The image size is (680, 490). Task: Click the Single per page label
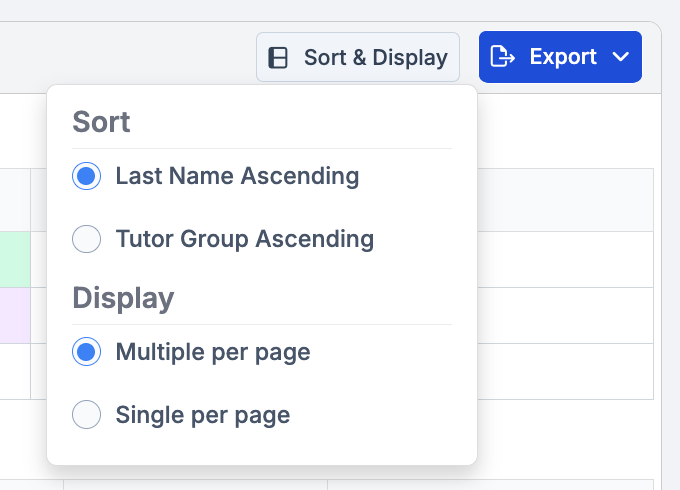pyautogui.click(x=203, y=415)
